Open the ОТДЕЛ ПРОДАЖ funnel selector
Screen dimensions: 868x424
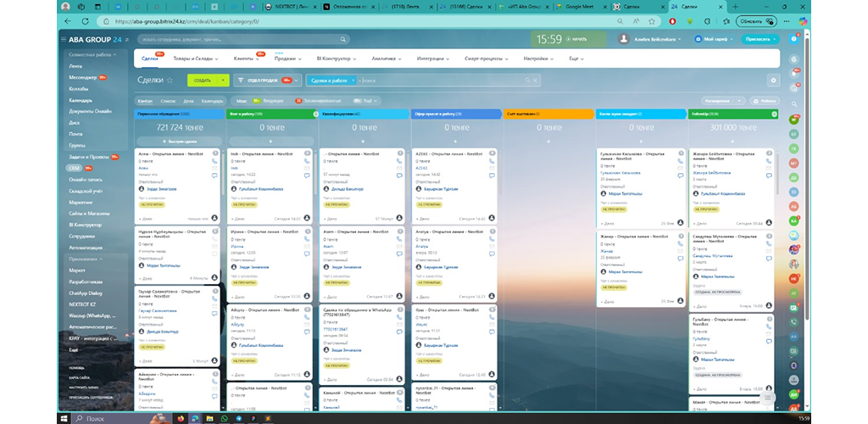click(x=267, y=81)
